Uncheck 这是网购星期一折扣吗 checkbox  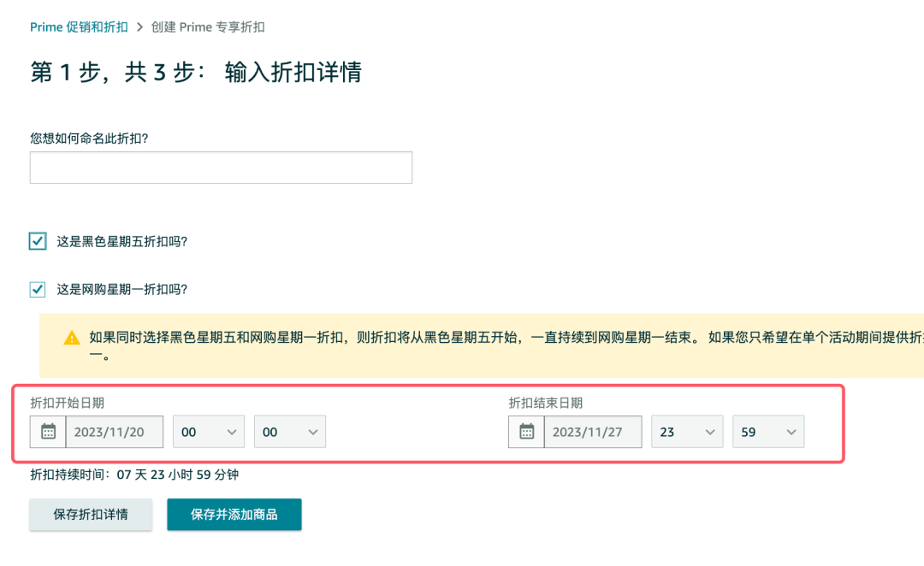tap(37, 289)
